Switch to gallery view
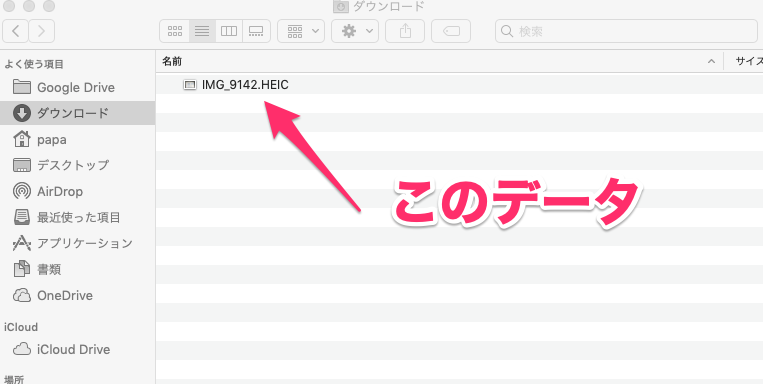This screenshot has width=763, height=384. click(256, 32)
